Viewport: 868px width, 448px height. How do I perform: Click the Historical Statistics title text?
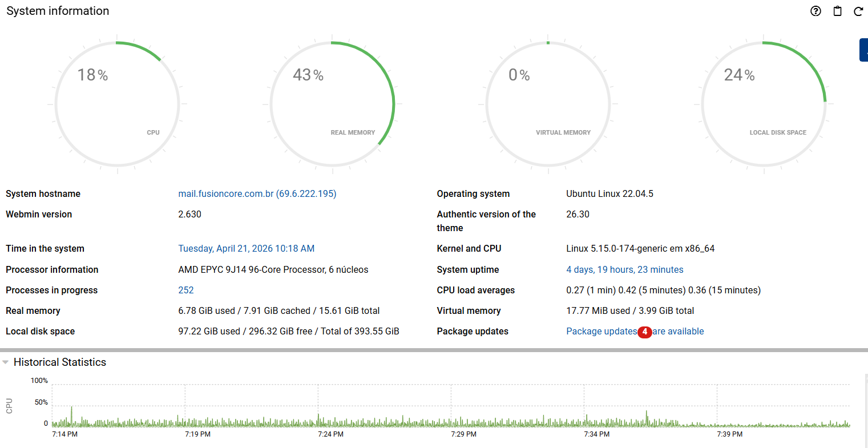point(59,362)
